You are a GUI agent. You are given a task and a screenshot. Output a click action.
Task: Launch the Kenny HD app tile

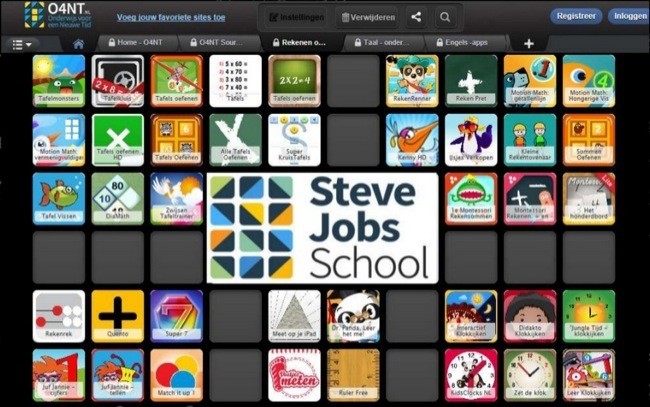click(412, 138)
